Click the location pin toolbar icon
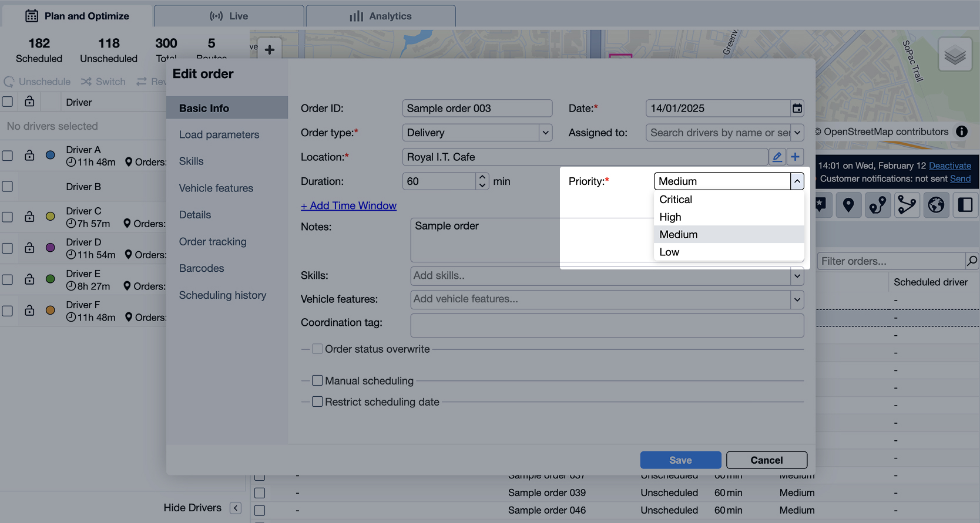This screenshot has height=523, width=980. click(848, 205)
